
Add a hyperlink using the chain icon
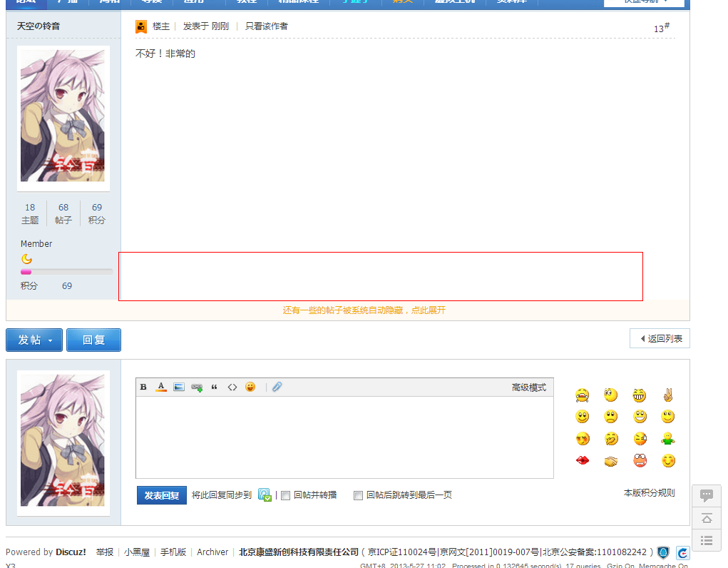197,387
